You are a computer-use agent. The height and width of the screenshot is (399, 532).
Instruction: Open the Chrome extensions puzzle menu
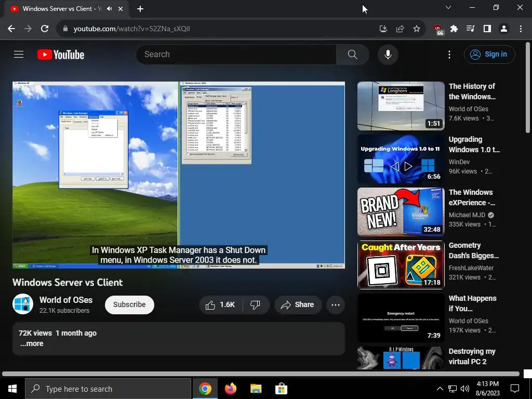click(454, 29)
